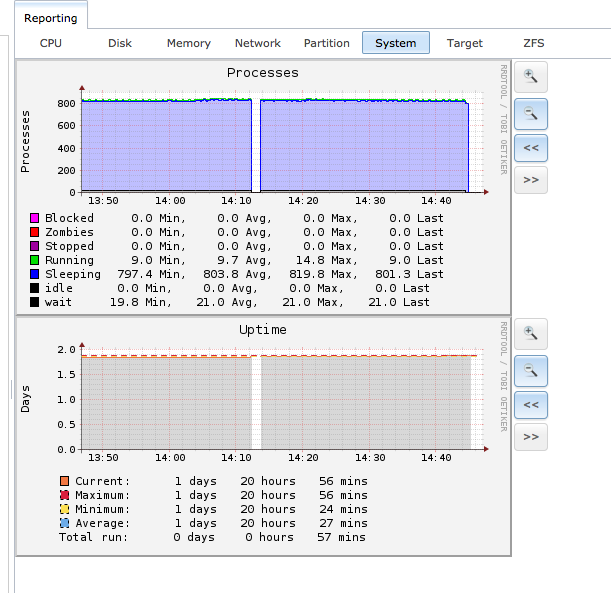611x593 pixels.
Task: Go back in time on Processes graph
Action: [x=531, y=148]
